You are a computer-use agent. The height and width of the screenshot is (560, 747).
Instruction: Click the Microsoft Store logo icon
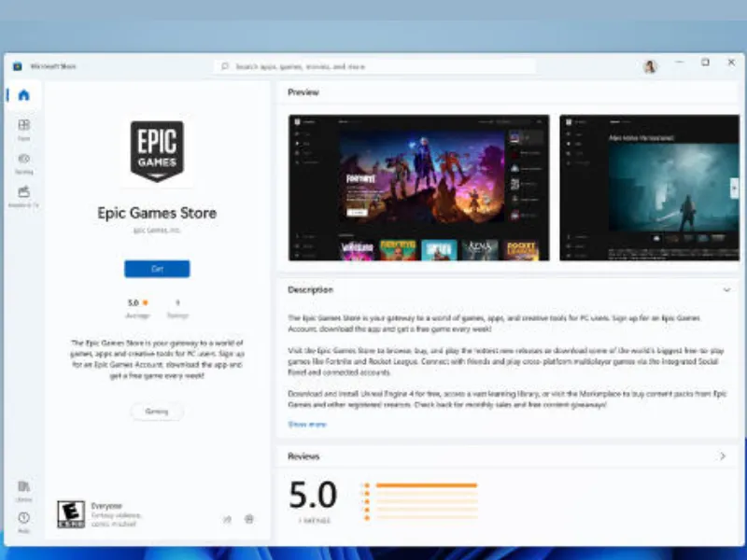click(x=18, y=66)
